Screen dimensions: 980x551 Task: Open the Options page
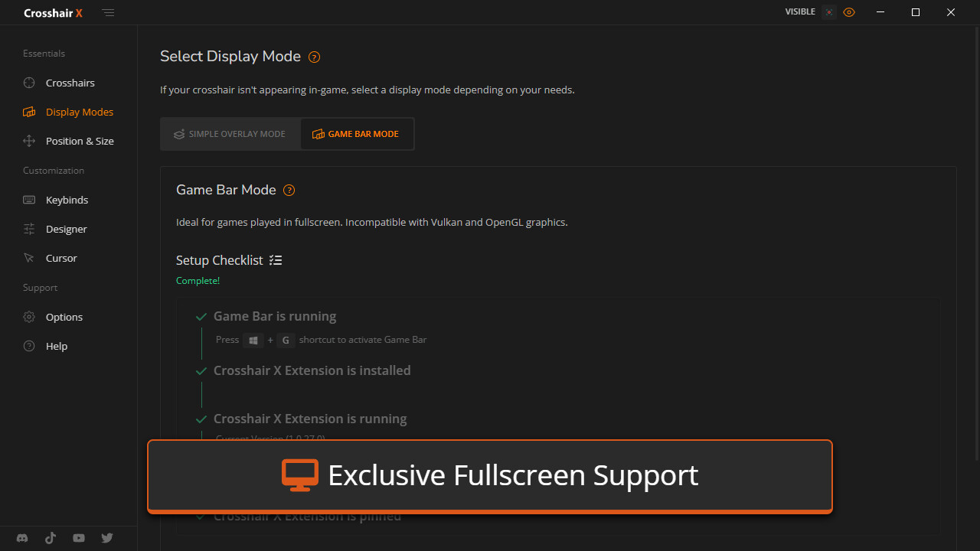(64, 317)
